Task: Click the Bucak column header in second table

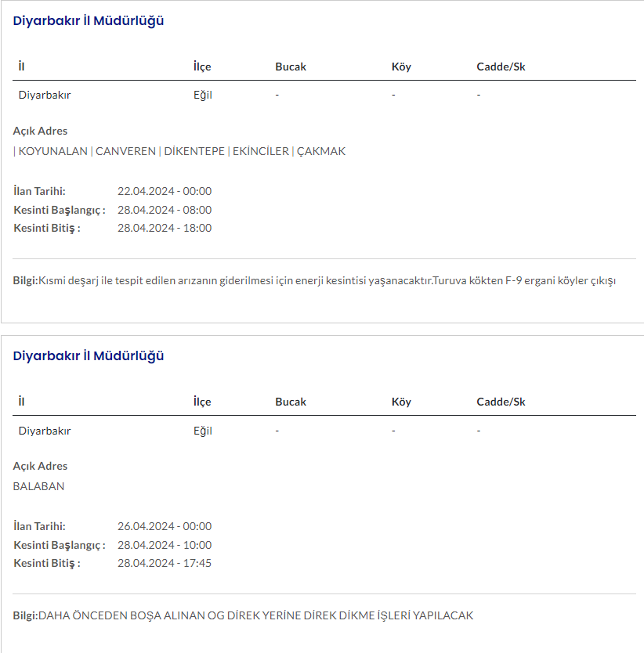Action: [x=291, y=402]
